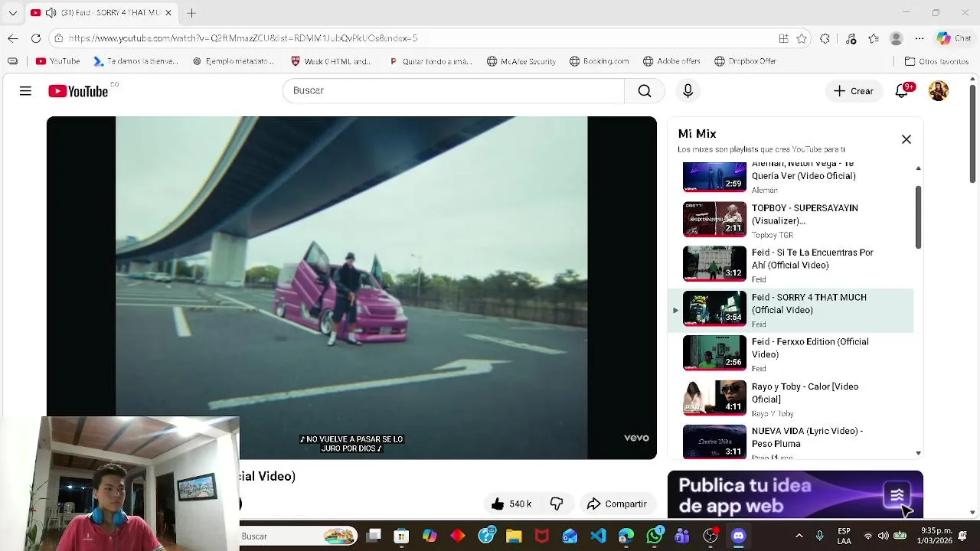
Task: Open the Publica tu idea de app web ad
Action: pyautogui.click(x=795, y=495)
